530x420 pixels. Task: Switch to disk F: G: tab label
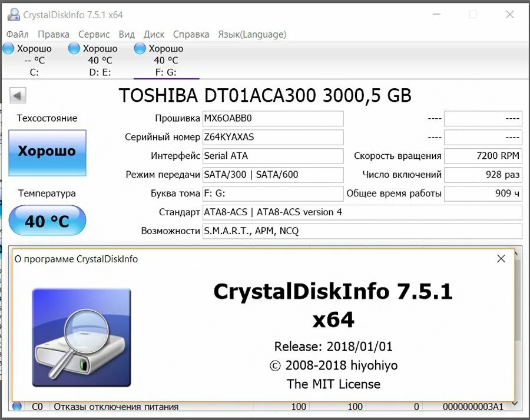(165, 72)
